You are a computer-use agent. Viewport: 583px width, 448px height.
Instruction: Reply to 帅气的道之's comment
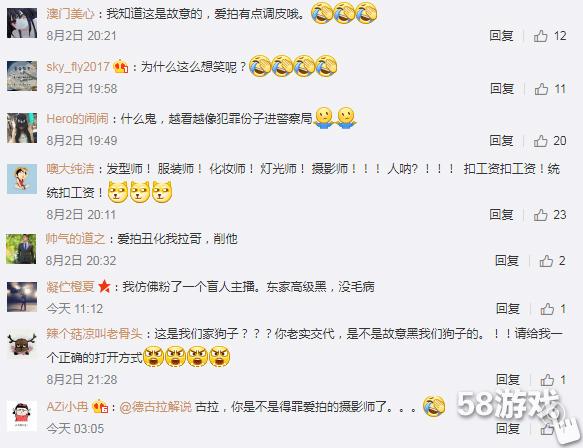click(x=507, y=261)
